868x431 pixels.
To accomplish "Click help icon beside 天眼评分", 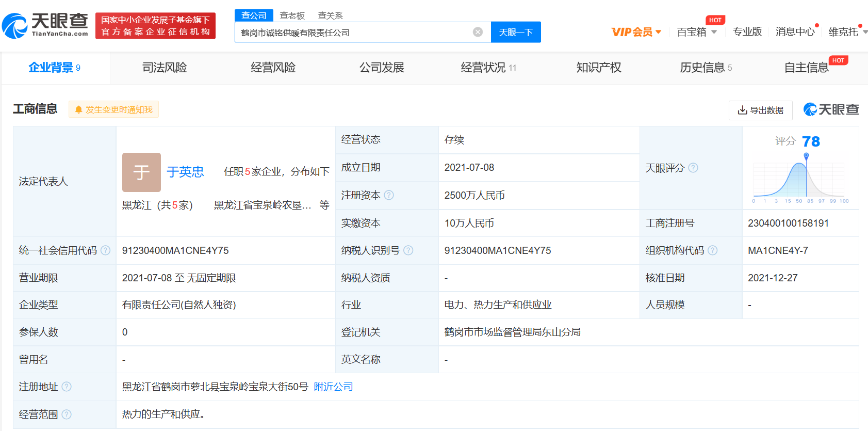I will point(693,168).
